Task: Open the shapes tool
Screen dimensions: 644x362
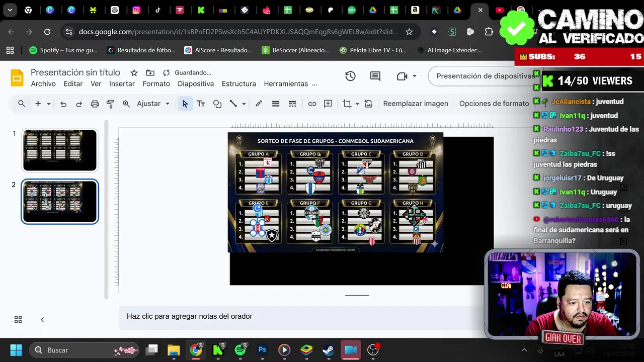Action: 217,104
